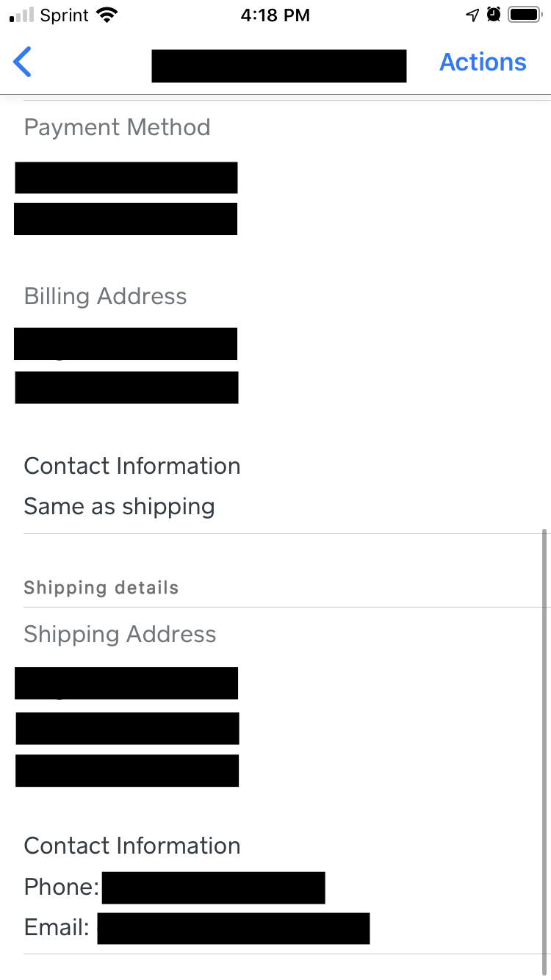Tap the redacted email address
The height and width of the screenshot is (980, 551).
(233, 928)
